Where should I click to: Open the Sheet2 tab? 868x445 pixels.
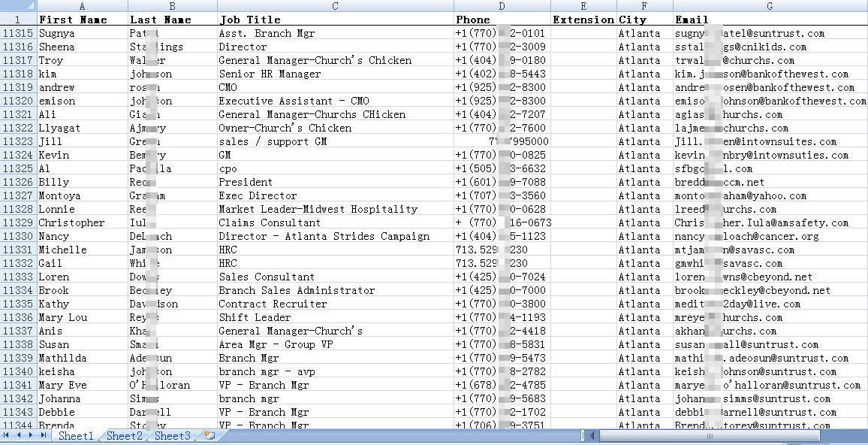(x=124, y=436)
